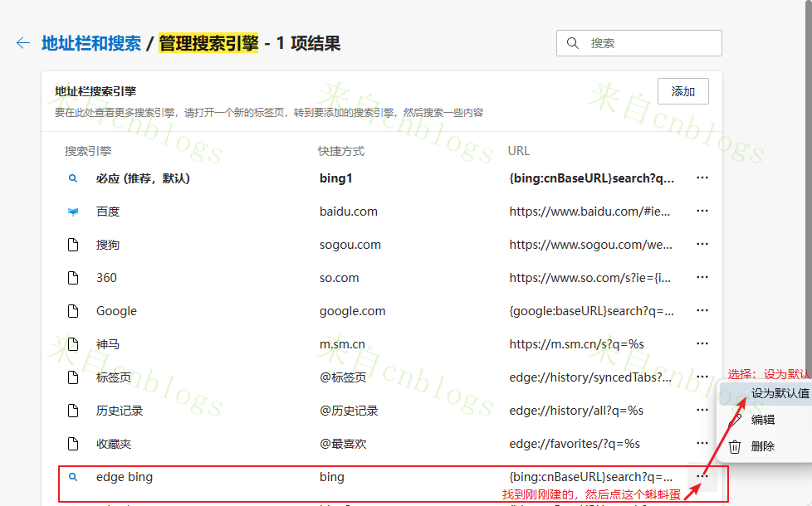Select the Google engine name
This screenshot has height=506, width=812.
point(116,311)
